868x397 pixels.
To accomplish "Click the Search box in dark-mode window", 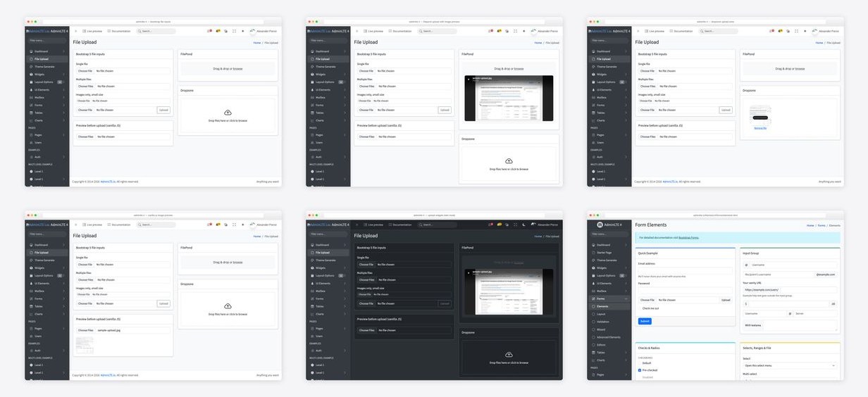I will pyautogui.click(x=437, y=225).
